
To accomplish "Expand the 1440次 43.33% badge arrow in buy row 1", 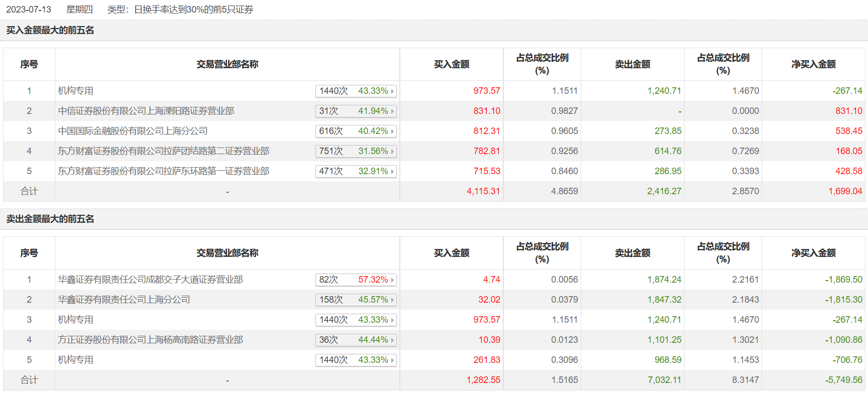I will tap(392, 91).
